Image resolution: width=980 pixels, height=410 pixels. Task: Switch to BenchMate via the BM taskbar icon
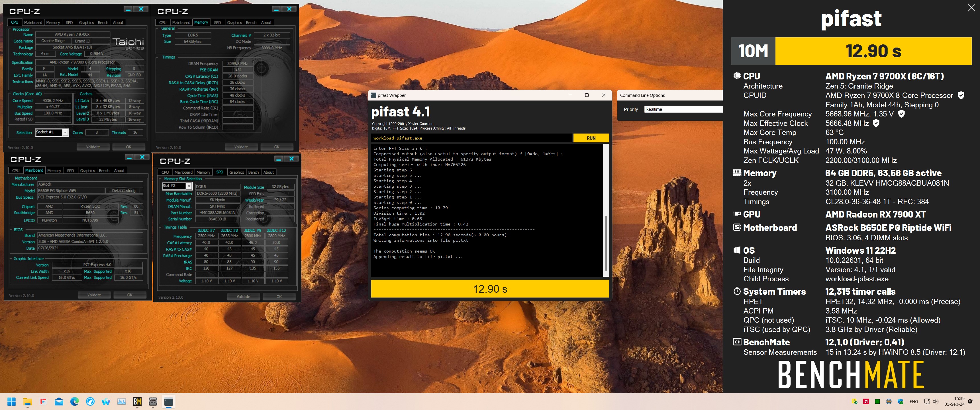coord(137,402)
